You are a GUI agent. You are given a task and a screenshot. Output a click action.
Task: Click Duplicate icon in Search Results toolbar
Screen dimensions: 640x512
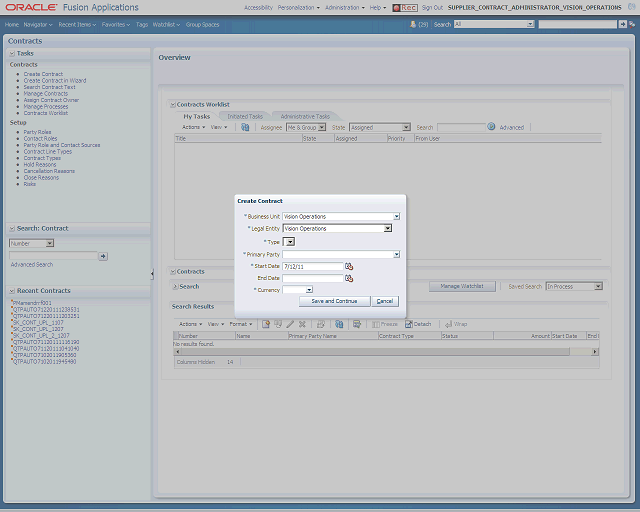coord(278,324)
